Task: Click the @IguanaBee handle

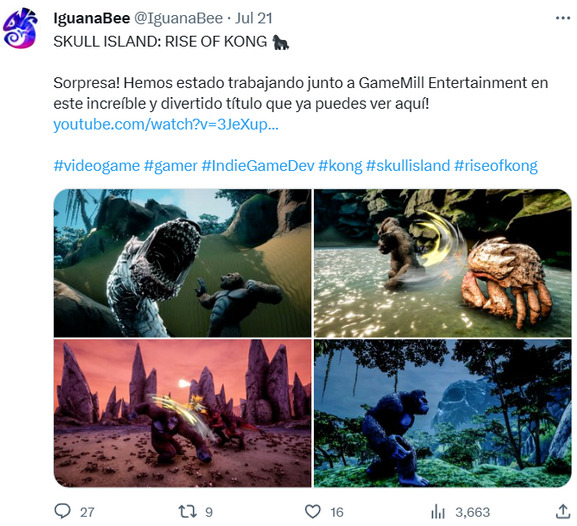Action: tap(178, 18)
